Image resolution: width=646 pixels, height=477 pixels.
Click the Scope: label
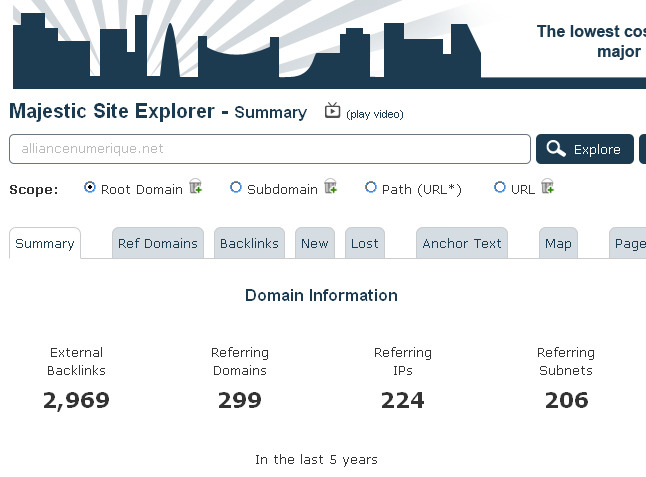tap(34, 189)
